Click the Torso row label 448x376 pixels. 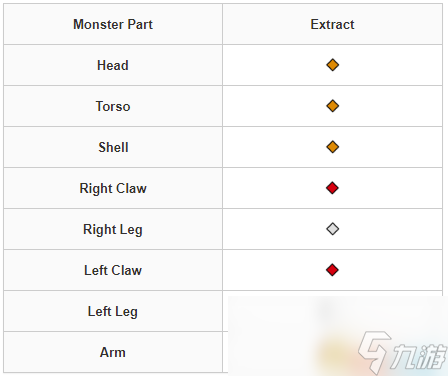coord(113,106)
